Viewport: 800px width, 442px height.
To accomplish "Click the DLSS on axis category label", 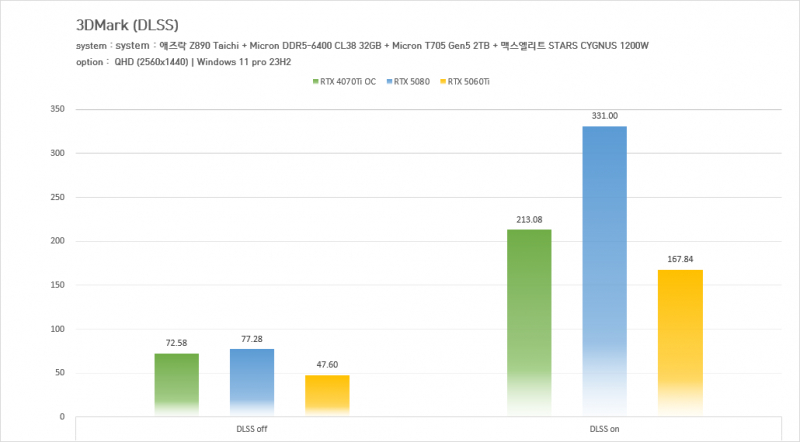I will pos(604,428).
